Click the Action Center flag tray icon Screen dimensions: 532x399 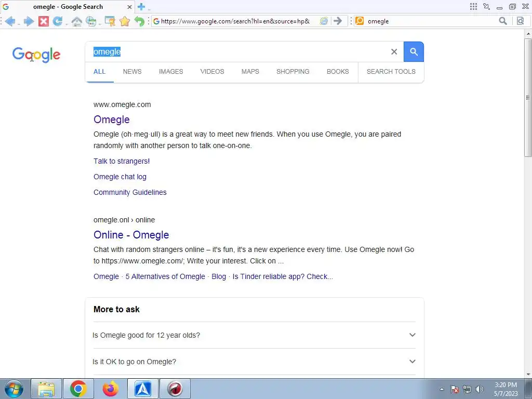pos(455,389)
